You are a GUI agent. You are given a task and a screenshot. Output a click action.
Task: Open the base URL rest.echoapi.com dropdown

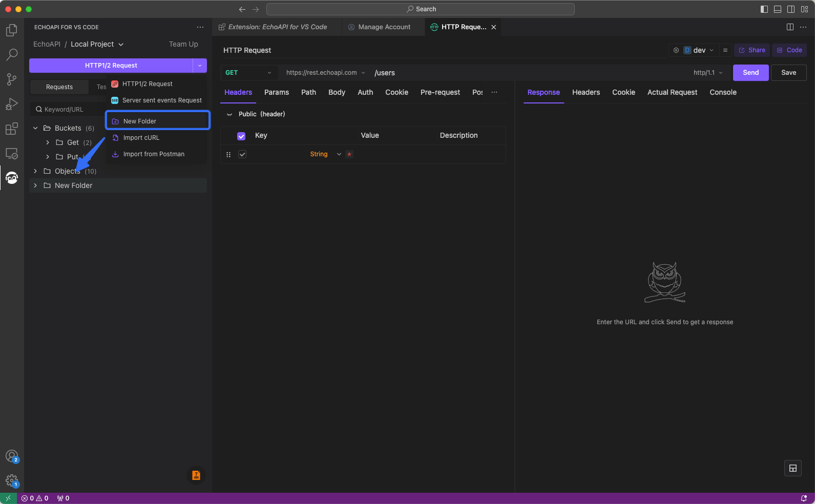coord(325,73)
